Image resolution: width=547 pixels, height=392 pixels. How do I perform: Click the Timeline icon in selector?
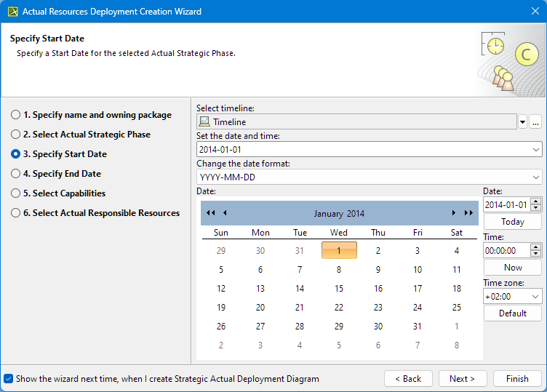click(x=204, y=122)
